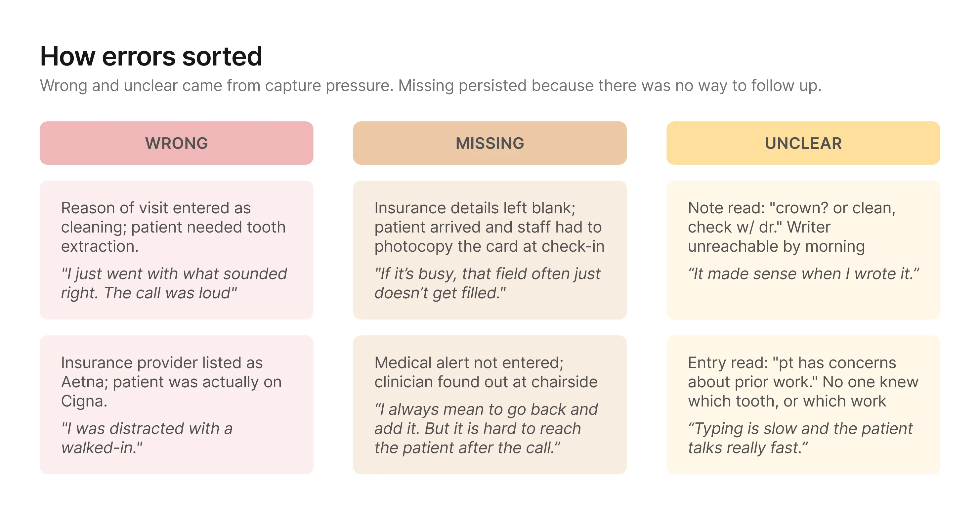Select the "Insurance details left blank" description
The height and width of the screenshot is (514, 980).
click(489, 227)
